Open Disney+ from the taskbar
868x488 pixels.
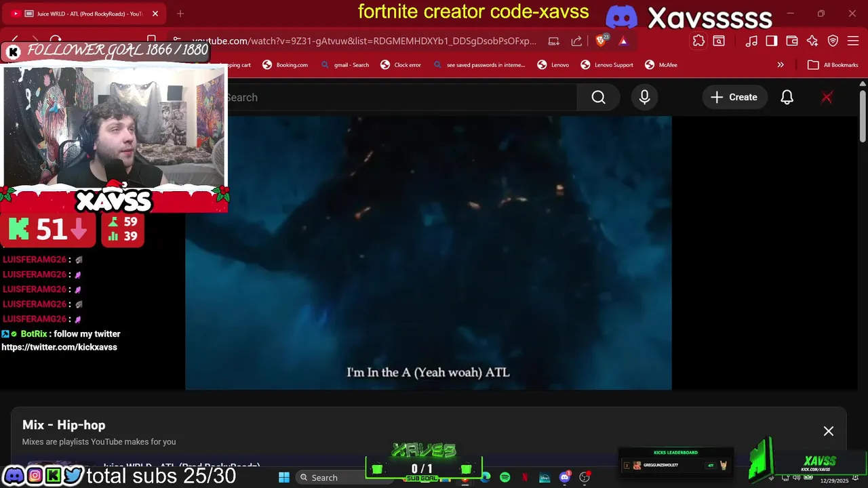[x=545, y=477]
